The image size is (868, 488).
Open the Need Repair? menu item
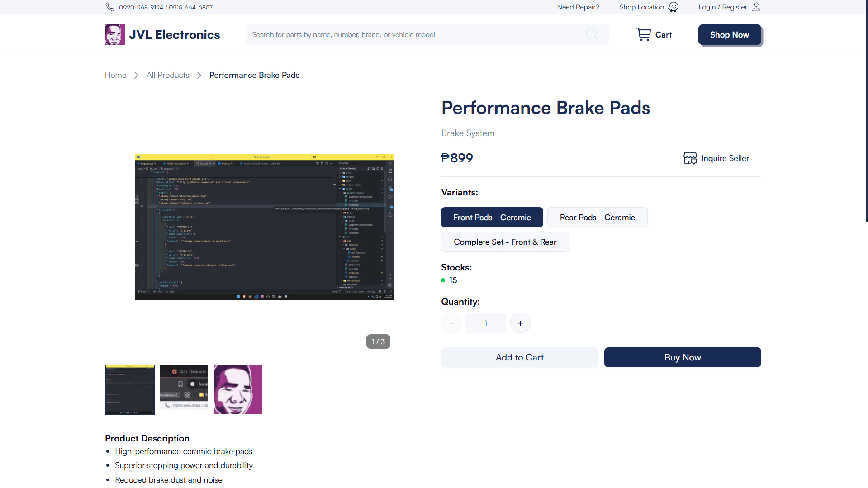[x=578, y=7]
